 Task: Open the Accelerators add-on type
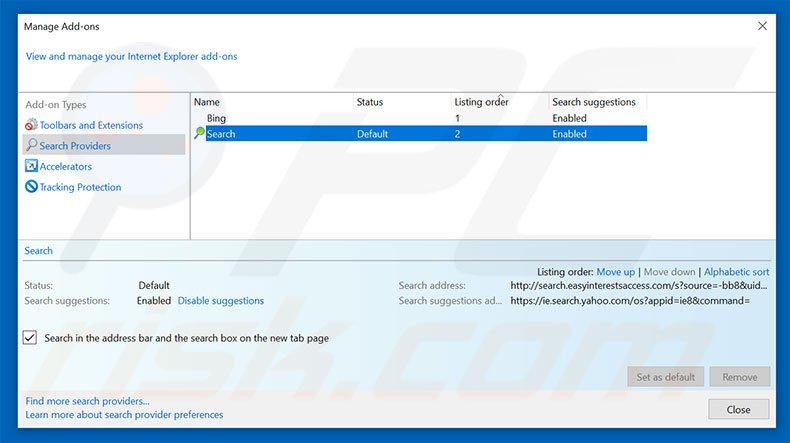(x=65, y=166)
